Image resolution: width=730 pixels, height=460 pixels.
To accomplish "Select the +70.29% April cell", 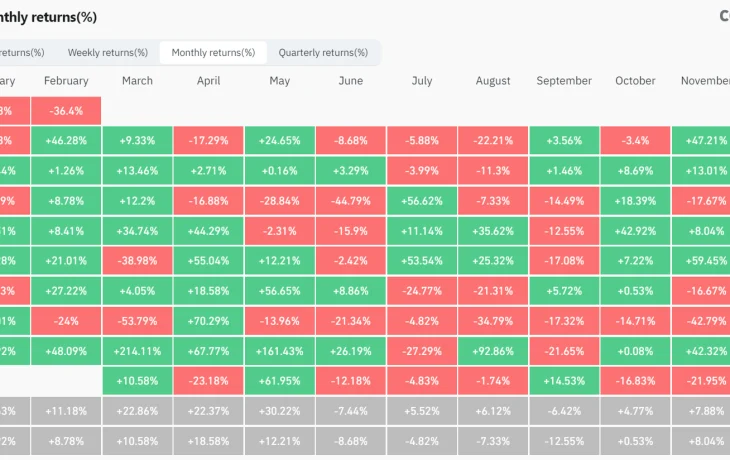I will point(209,321).
